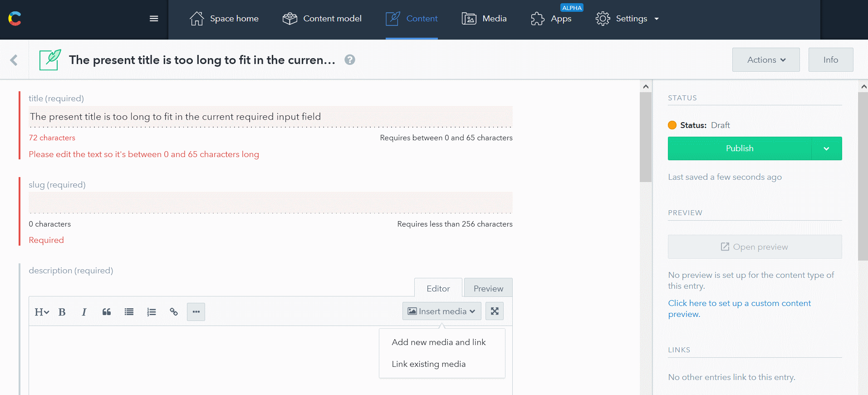This screenshot has height=395, width=868.
Task: Toggle fullscreen zen mode editor
Action: 495,311
